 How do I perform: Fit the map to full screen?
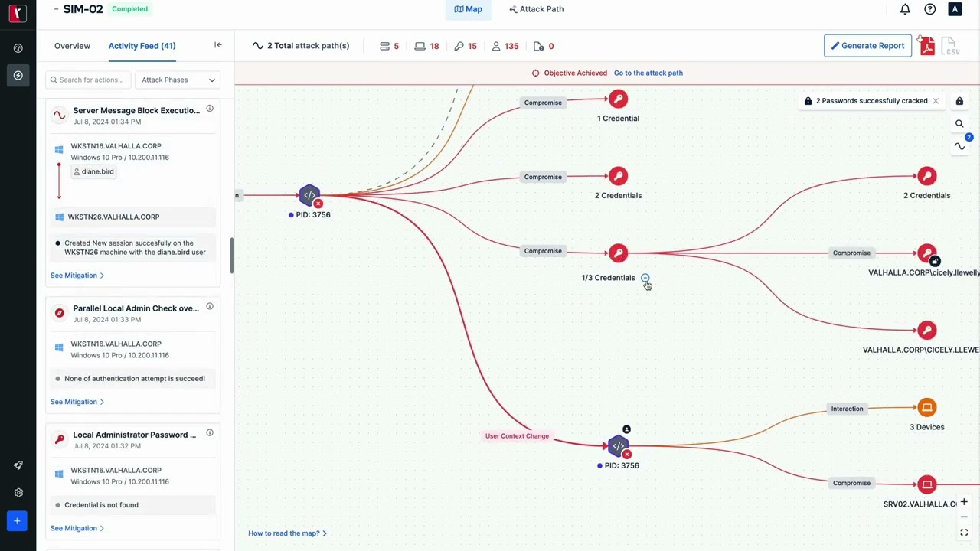point(964,533)
